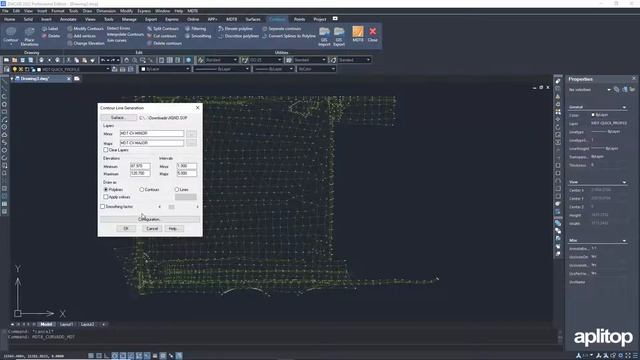This screenshot has width=640, height=360.
Task: Collapse the General section in Properties
Action: tap(624, 107)
